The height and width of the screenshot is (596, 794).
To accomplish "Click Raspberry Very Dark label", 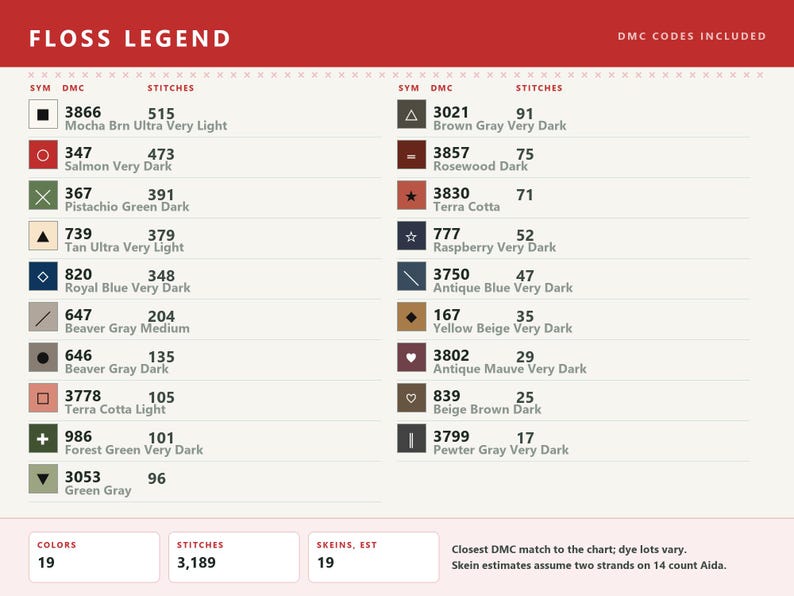I will pos(495,247).
